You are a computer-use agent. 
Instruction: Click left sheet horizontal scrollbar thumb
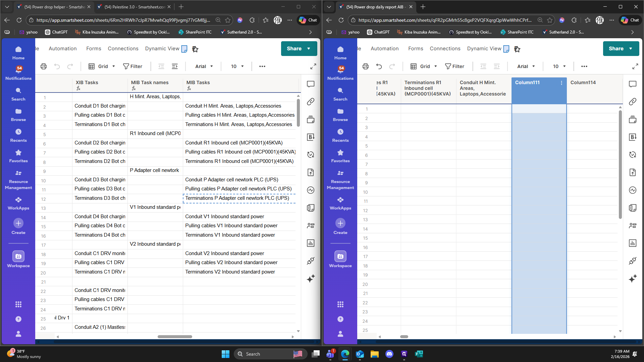(175, 337)
